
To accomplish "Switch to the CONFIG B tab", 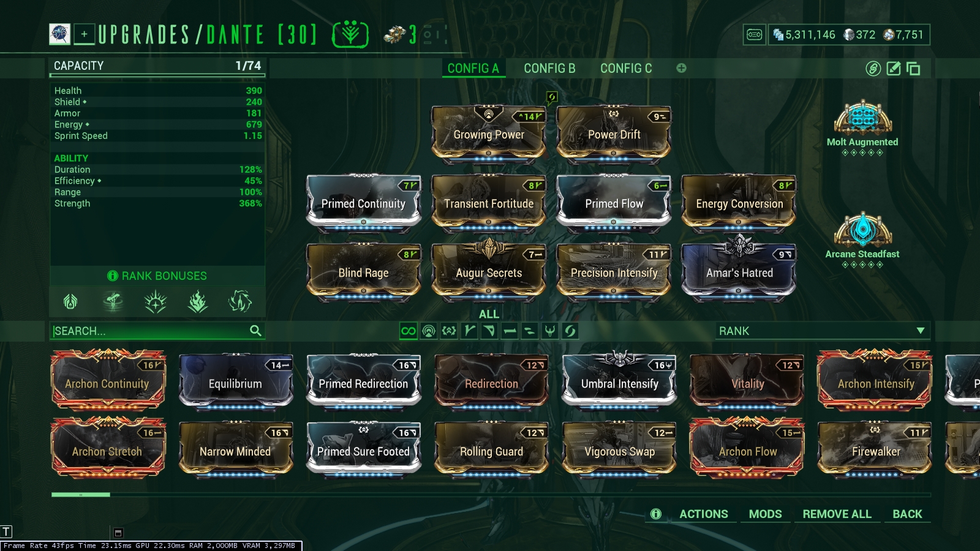I will coord(549,69).
